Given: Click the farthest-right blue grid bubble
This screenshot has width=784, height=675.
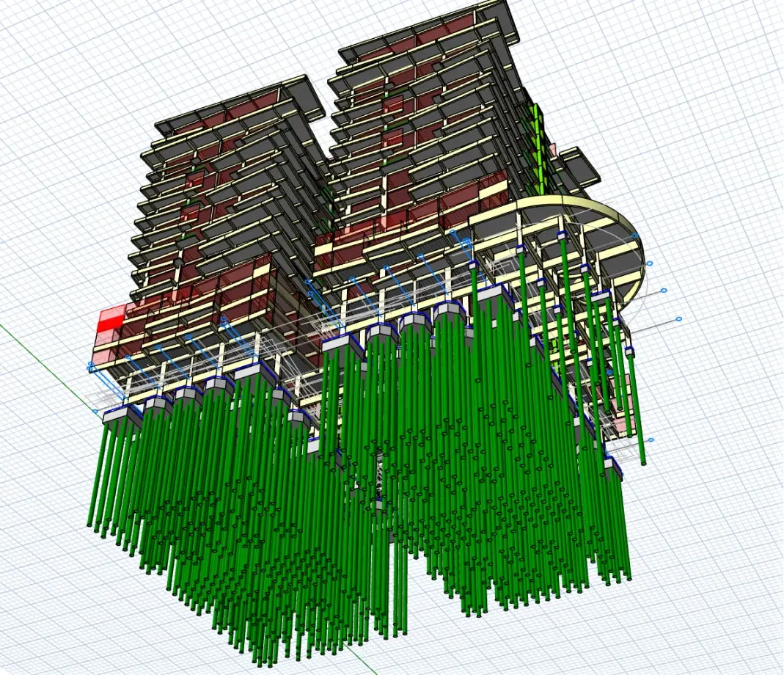Looking at the screenshot, I should (x=679, y=319).
